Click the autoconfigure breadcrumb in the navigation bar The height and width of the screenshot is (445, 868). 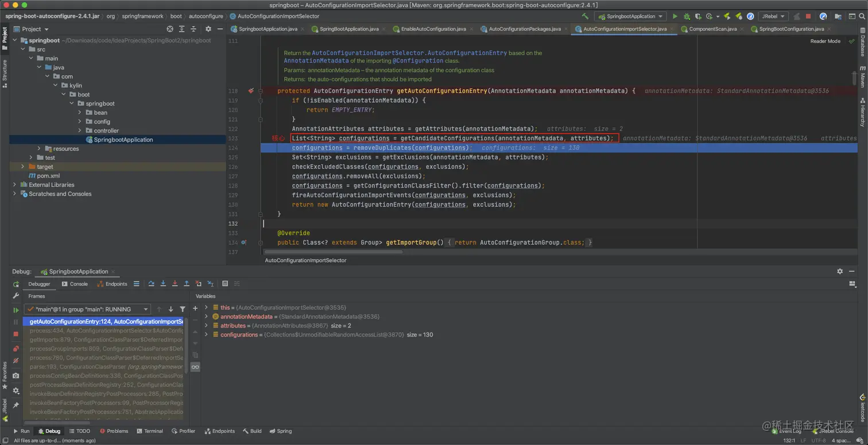pos(206,17)
